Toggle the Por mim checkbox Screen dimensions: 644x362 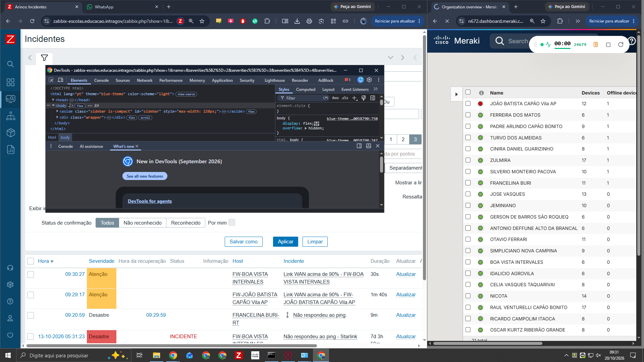pyautogui.click(x=232, y=223)
